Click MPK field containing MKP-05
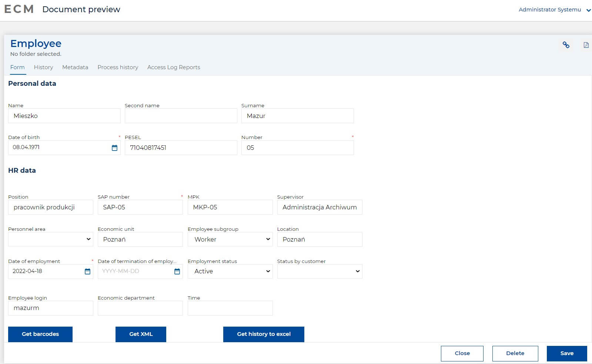 pyautogui.click(x=230, y=207)
